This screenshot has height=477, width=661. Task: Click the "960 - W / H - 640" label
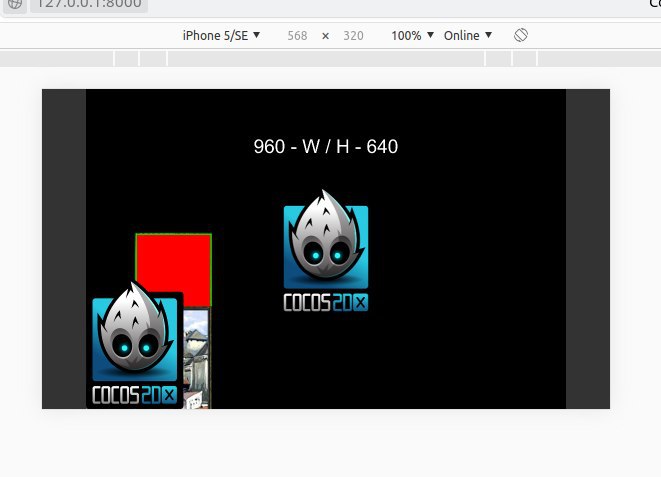[x=326, y=147]
